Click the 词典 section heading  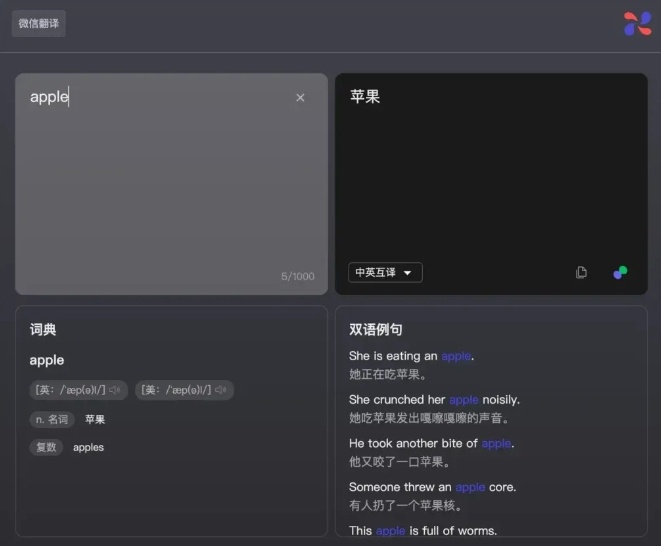coord(43,330)
